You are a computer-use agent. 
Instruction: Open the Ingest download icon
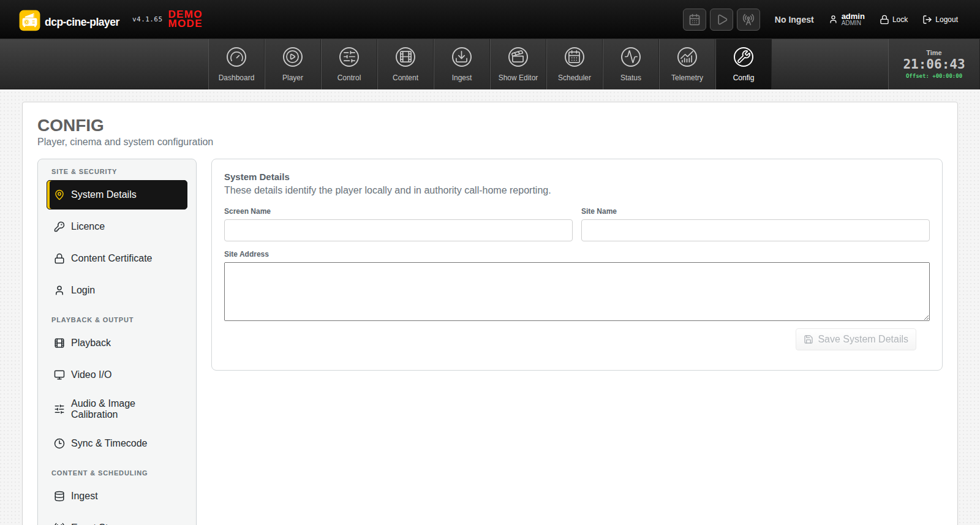462,57
